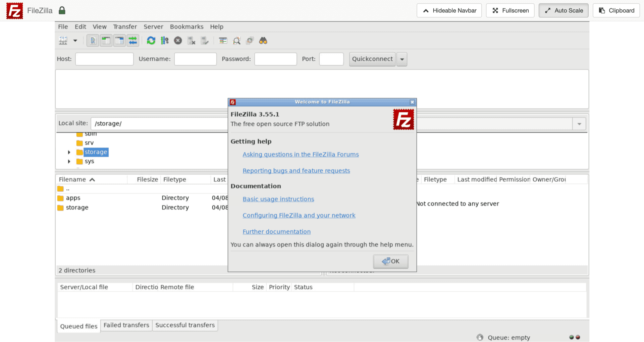Sort queue by Priority column
The image size is (644, 342).
[279, 287]
